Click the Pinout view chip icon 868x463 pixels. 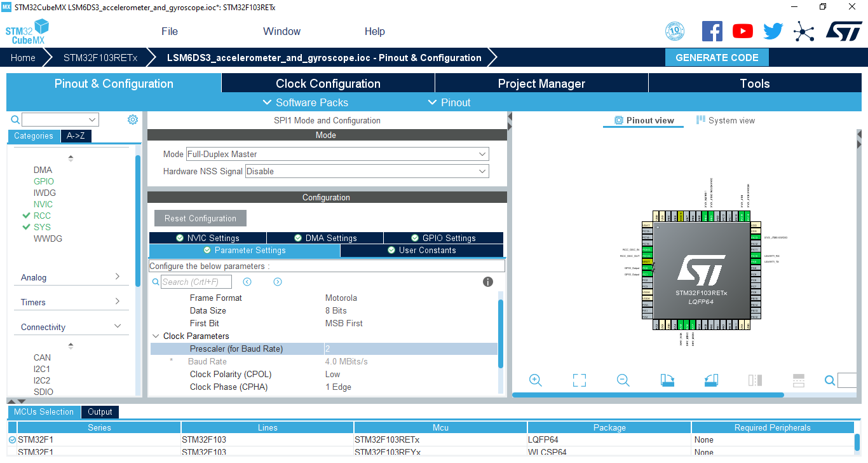pyautogui.click(x=619, y=120)
